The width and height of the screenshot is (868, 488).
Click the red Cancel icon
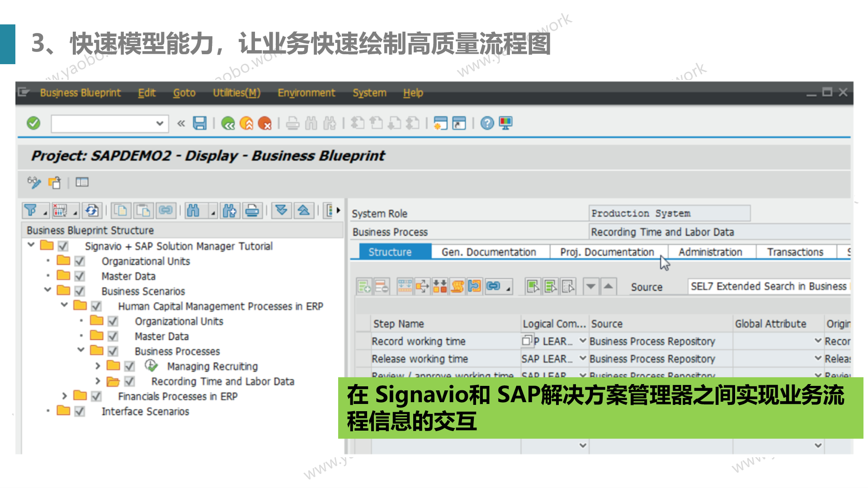264,123
